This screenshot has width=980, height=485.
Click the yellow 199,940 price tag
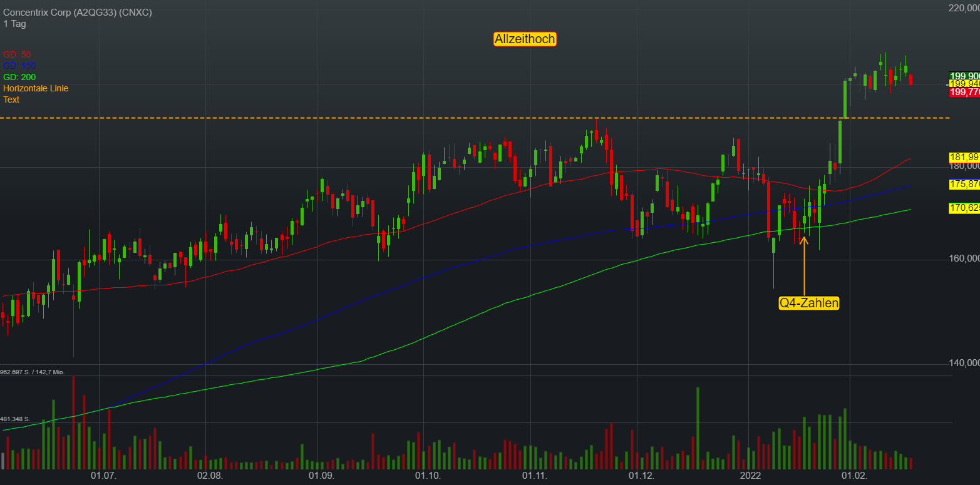click(x=964, y=83)
